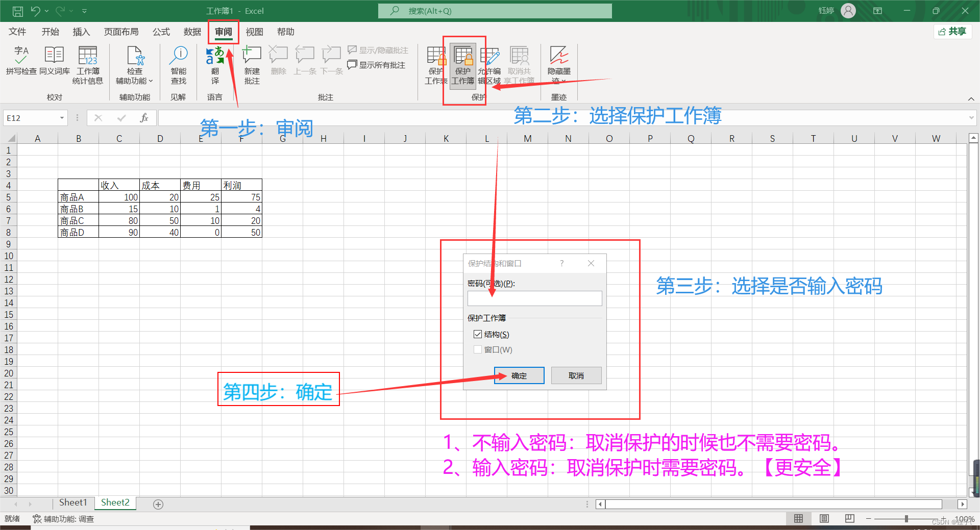Collapse the ribbon with the chevron
Screen dimensions: 980x530
coord(971,98)
